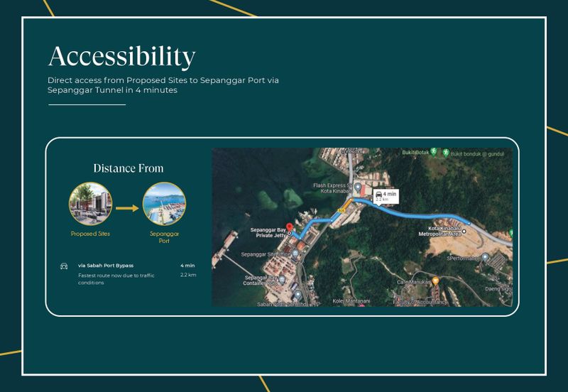
Task: Click the Daeng Sign map label
Action: [x=499, y=289]
